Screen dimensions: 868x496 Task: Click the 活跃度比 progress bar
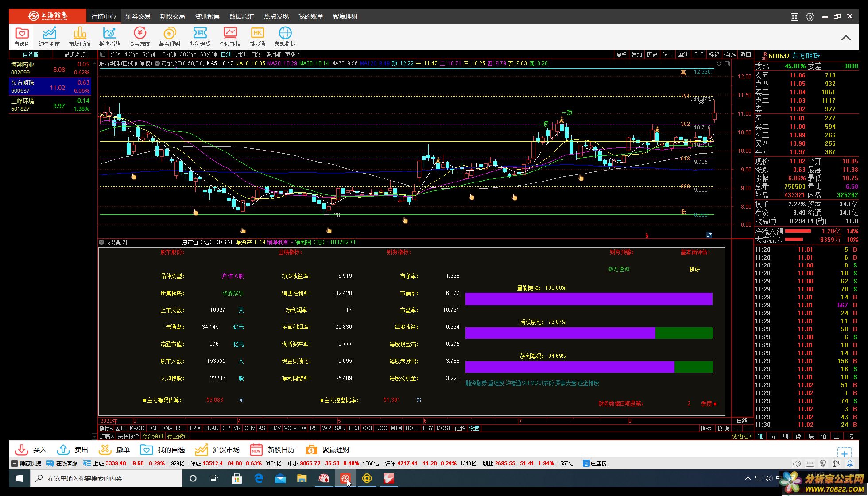(x=589, y=333)
